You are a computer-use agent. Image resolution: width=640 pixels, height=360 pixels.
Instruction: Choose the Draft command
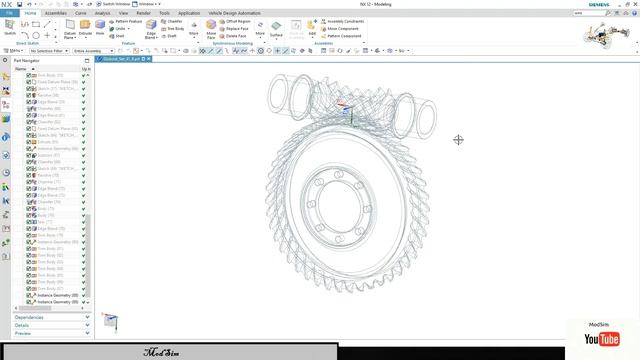pos(169,36)
